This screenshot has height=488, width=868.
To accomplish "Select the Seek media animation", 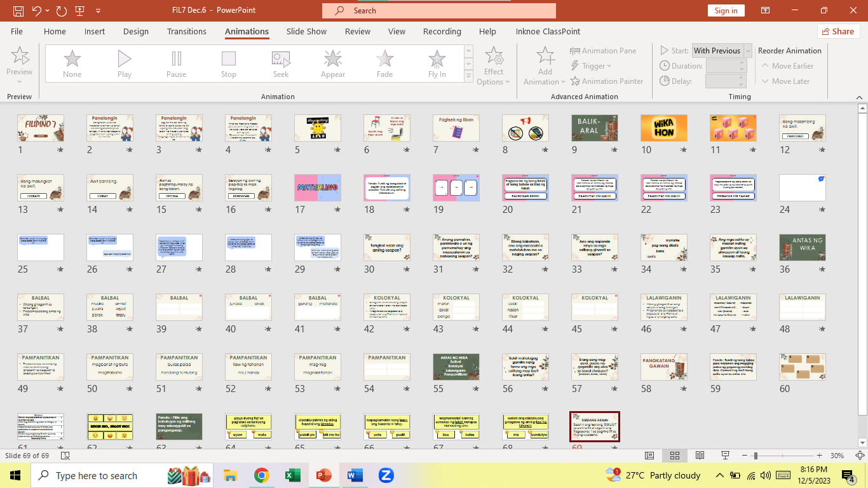I will pyautogui.click(x=281, y=64).
